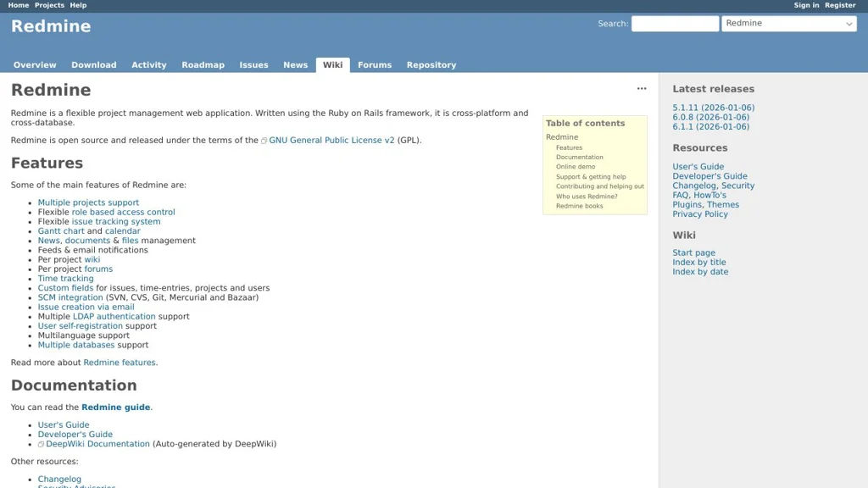Jump to Who uses Redmine? section
This screenshot has height=488, width=868.
587,197
